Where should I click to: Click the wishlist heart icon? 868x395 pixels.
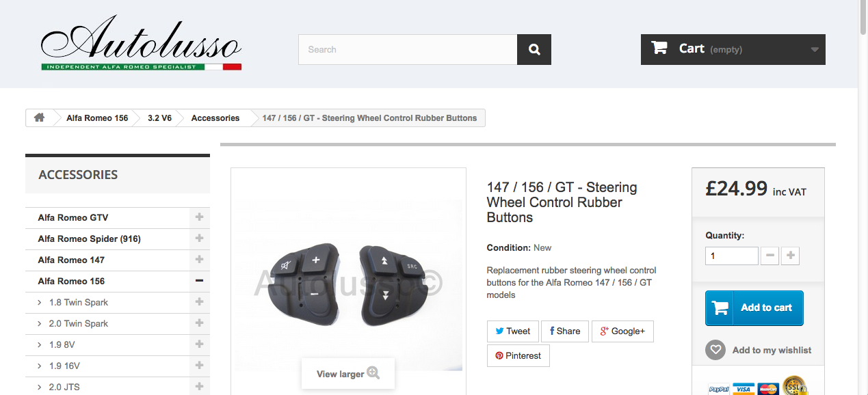click(x=715, y=350)
